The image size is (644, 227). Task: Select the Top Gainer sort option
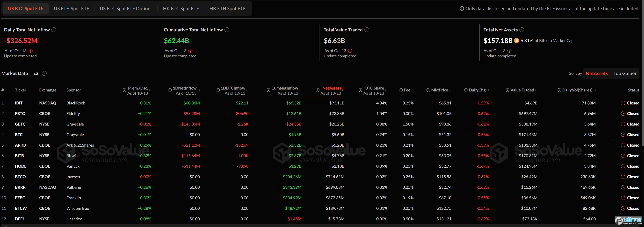coord(625,73)
